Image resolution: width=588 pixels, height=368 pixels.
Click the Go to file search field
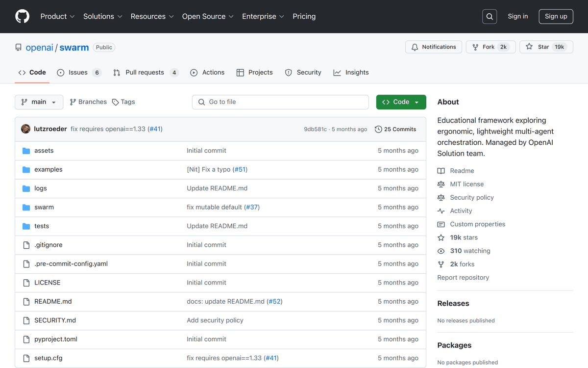[280, 102]
